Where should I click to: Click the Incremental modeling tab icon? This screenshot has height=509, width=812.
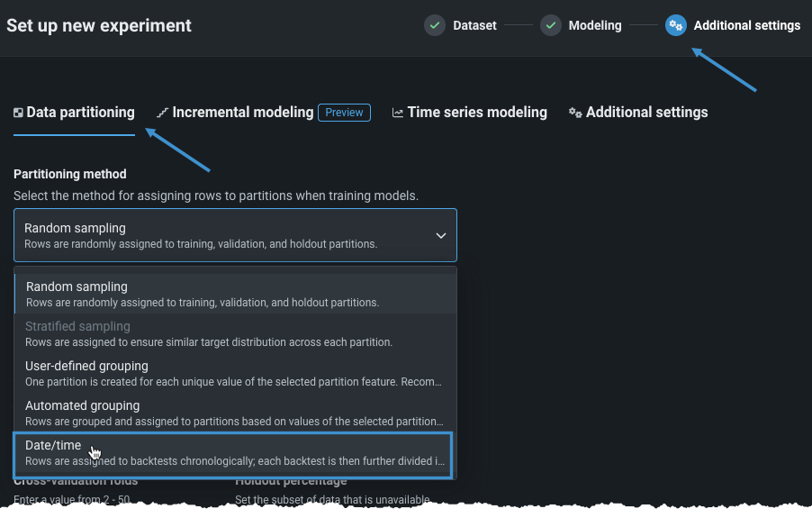click(x=162, y=114)
